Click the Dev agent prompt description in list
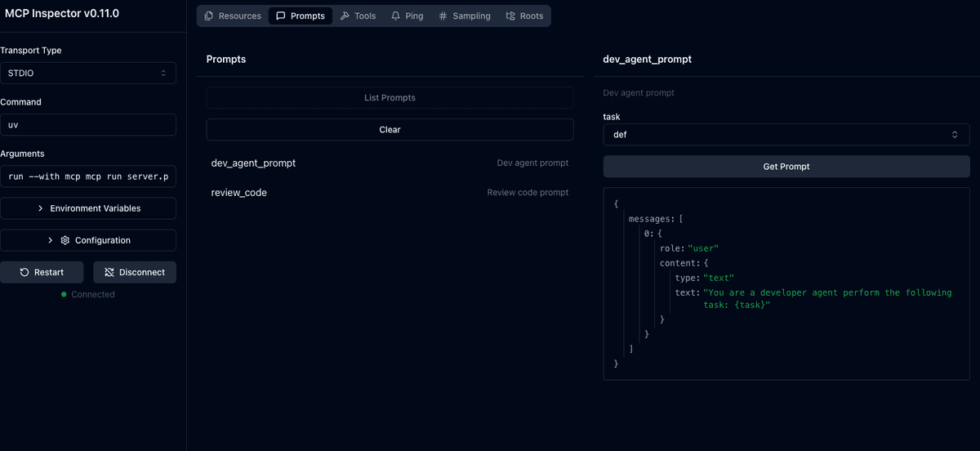This screenshot has width=980, height=451. [x=532, y=163]
